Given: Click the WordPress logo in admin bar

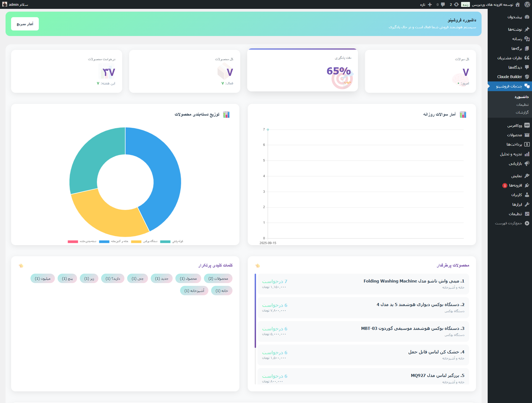Looking at the screenshot, I should point(527,4).
